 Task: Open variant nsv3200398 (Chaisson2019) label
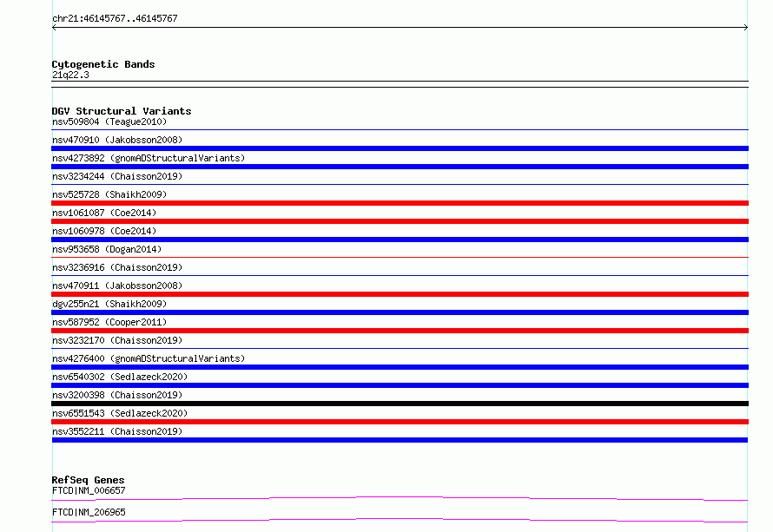pyautogui.click(x=117, y=395)
